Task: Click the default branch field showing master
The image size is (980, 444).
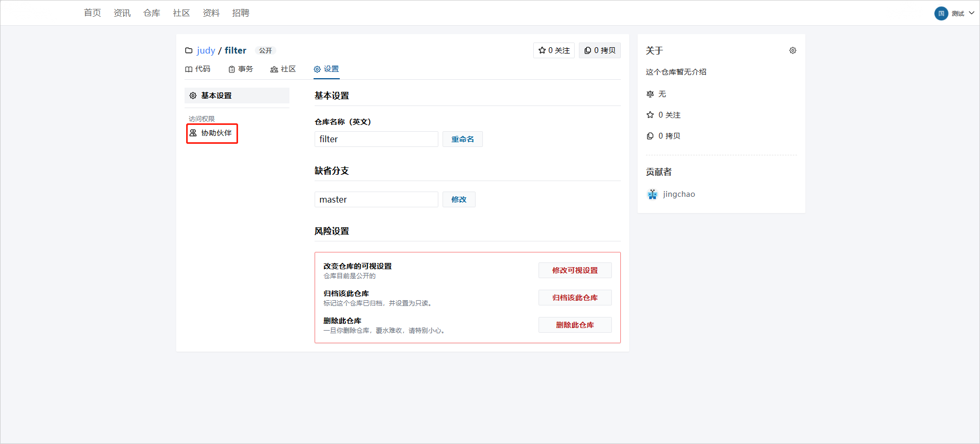Action: pos(376,199)
